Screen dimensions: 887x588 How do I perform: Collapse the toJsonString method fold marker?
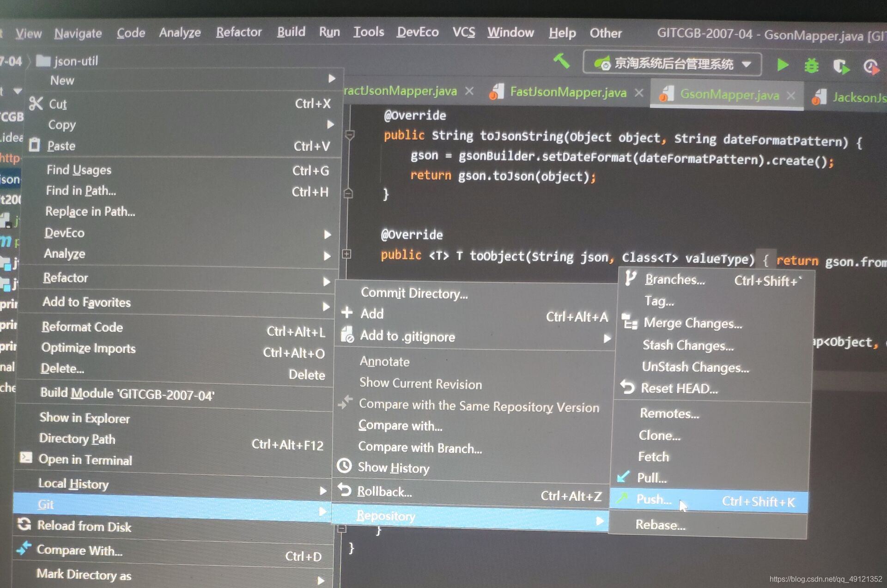(x=350, y=135)
